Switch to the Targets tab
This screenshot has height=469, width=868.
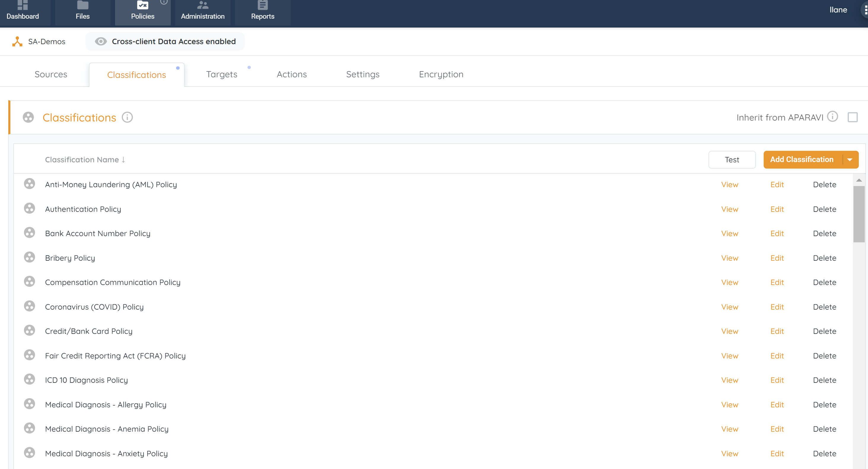pos(221,74)
